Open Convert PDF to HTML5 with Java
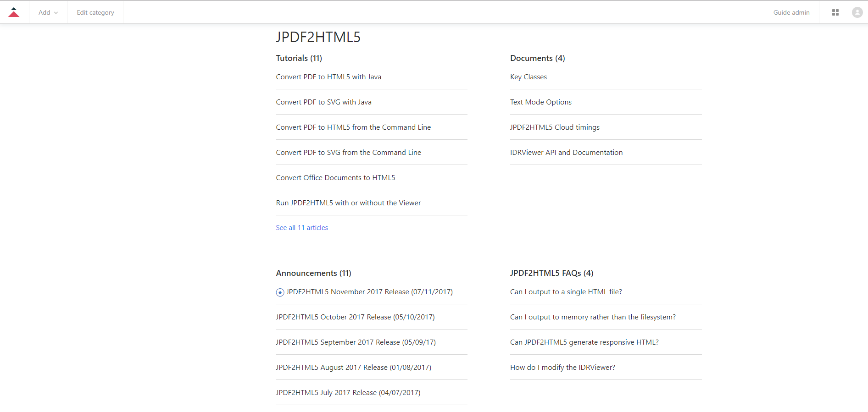The image size is (868, 412). point(328,77)
